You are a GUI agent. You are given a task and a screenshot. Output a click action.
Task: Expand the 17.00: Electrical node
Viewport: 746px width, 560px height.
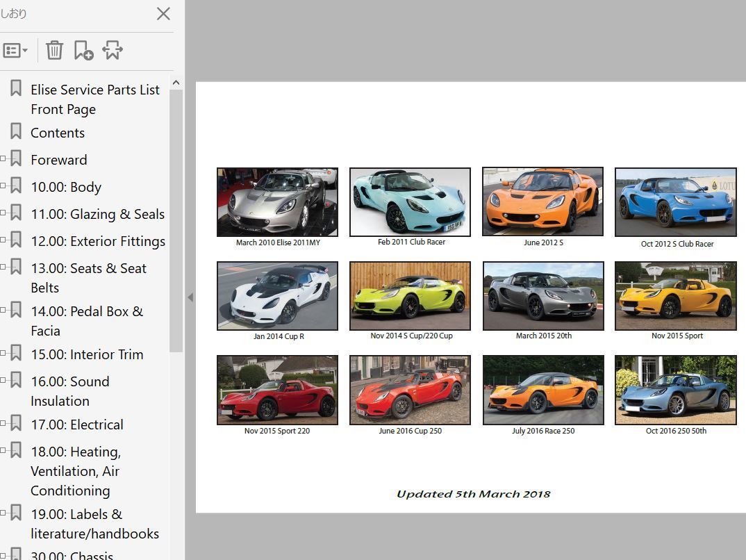pyautogui.click(x=3, y=423)
